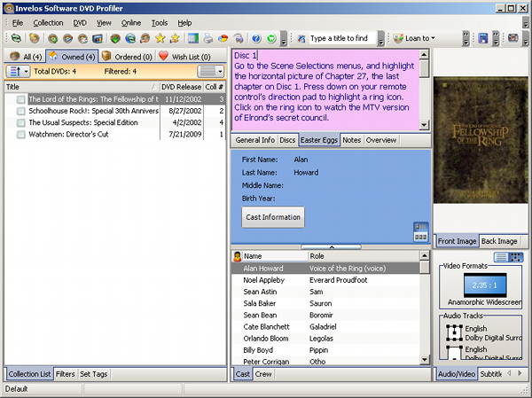Open the Collection menu
This screenshot has height=398, width=532.
(48, 23)
